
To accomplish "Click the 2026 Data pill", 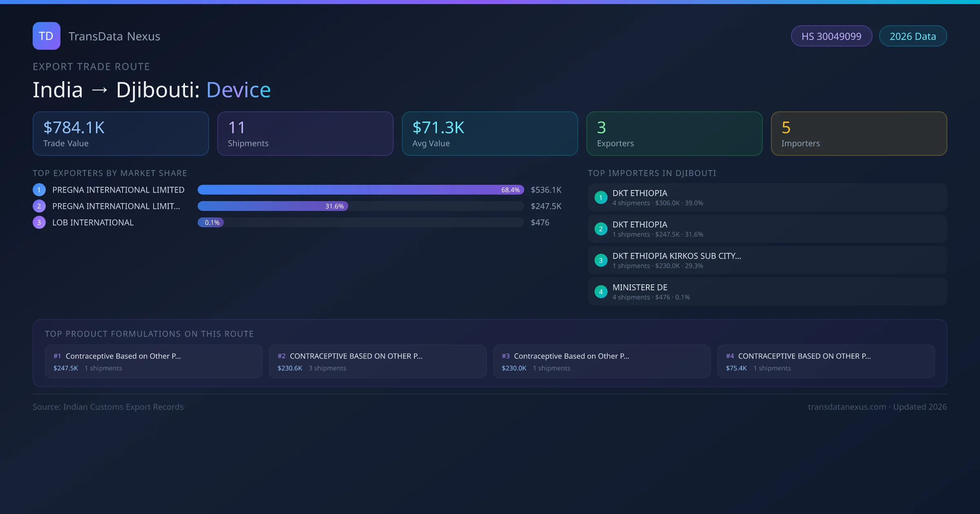I will pos(913,36).
